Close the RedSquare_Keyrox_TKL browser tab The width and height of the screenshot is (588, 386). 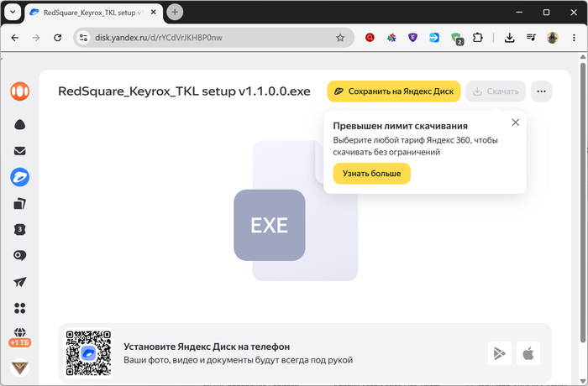point(154,12)
